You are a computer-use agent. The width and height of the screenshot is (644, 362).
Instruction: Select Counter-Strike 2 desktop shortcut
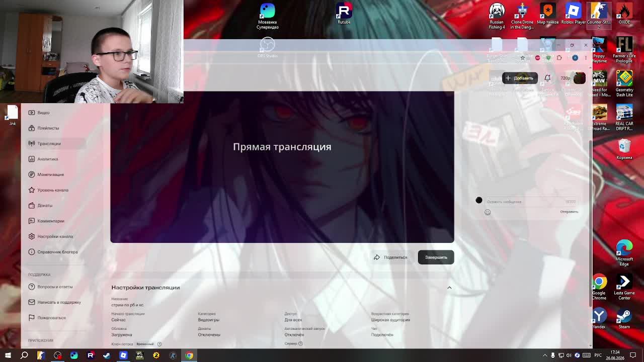tap(599, 16)
